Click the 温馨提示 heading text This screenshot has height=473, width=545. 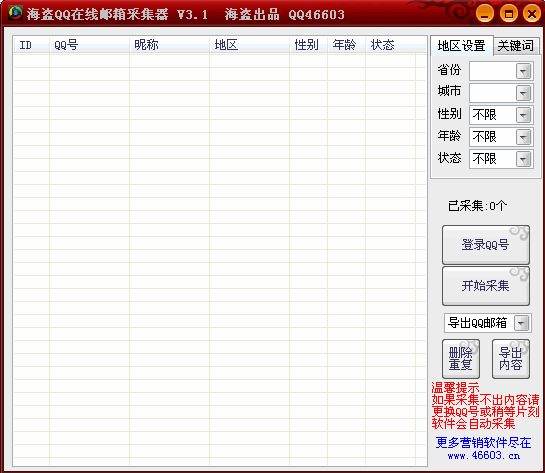[x=455, y=387]
